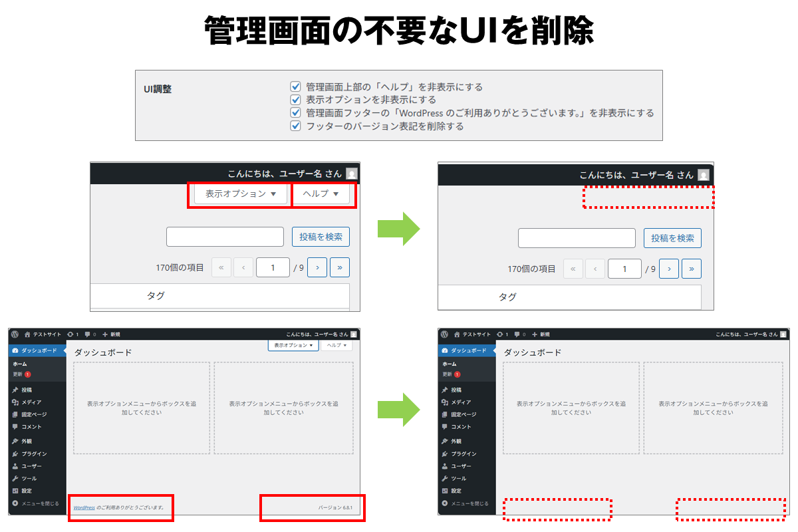
Task: Click 投稿を検索 button in the left post-list screenshot
Action: 321,237
